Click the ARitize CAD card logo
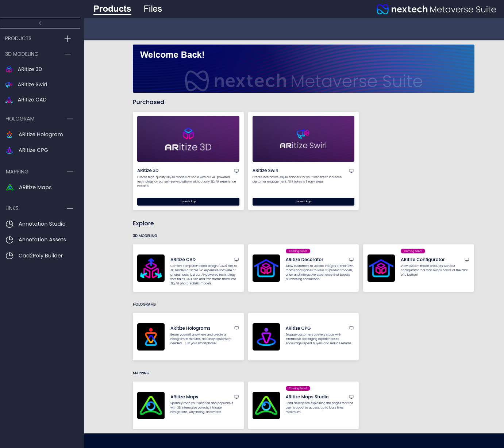This screenshot has height=448, width=504. pyautogui.click(x=151, y=268)
